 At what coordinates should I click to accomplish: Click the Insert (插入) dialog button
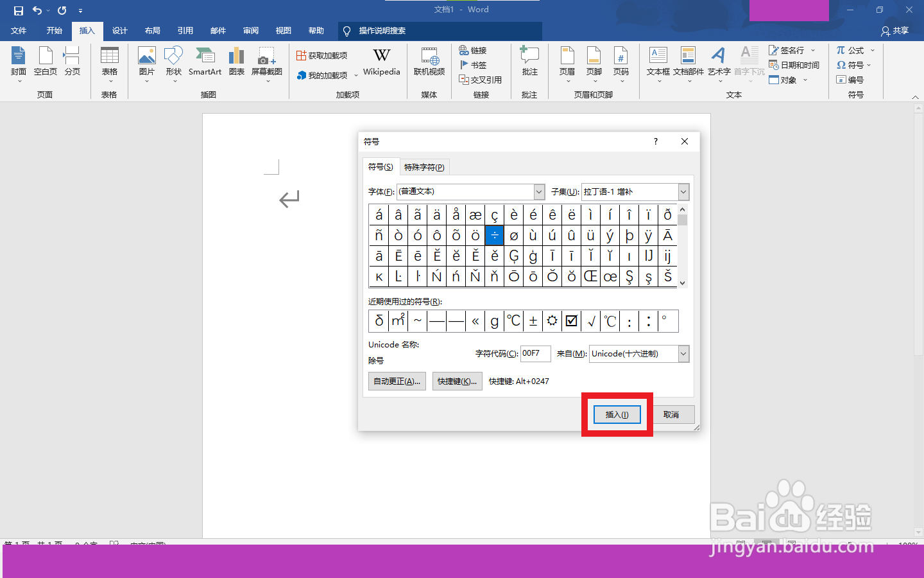(617, 414)
